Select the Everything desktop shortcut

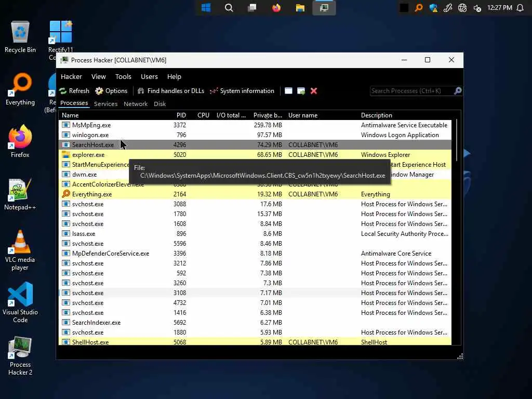point(20,89)
